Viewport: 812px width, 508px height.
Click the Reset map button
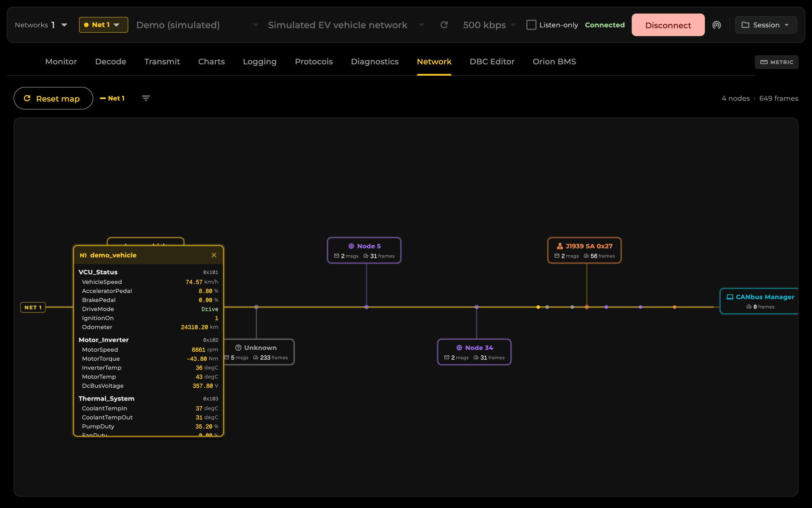[53, 98]
